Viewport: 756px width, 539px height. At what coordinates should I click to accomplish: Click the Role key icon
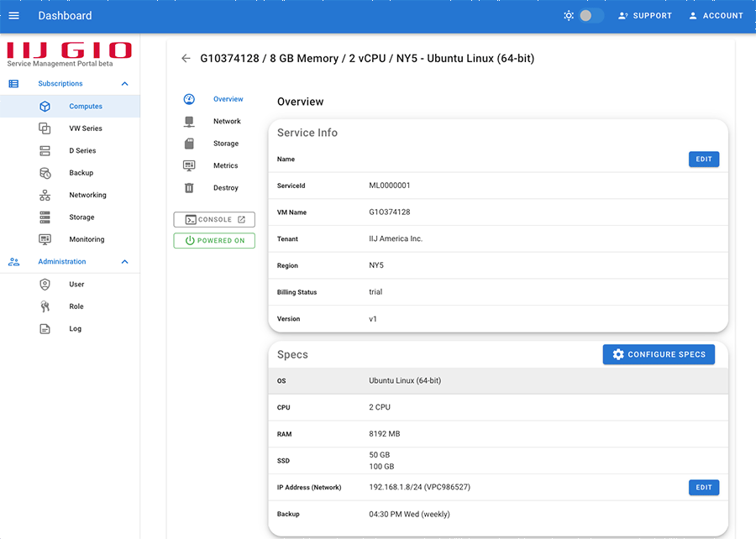(x=45, y=306)
